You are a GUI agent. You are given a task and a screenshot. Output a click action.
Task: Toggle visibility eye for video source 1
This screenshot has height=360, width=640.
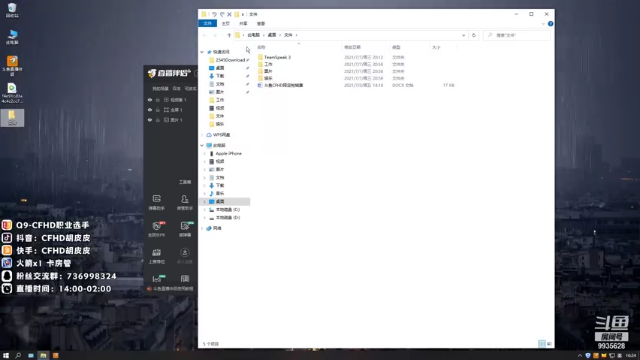point(150,100)
